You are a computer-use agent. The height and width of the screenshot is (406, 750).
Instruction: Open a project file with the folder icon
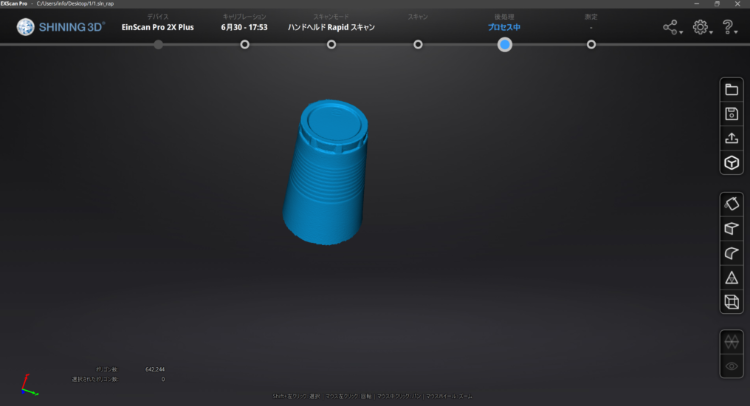coord(731,91)
